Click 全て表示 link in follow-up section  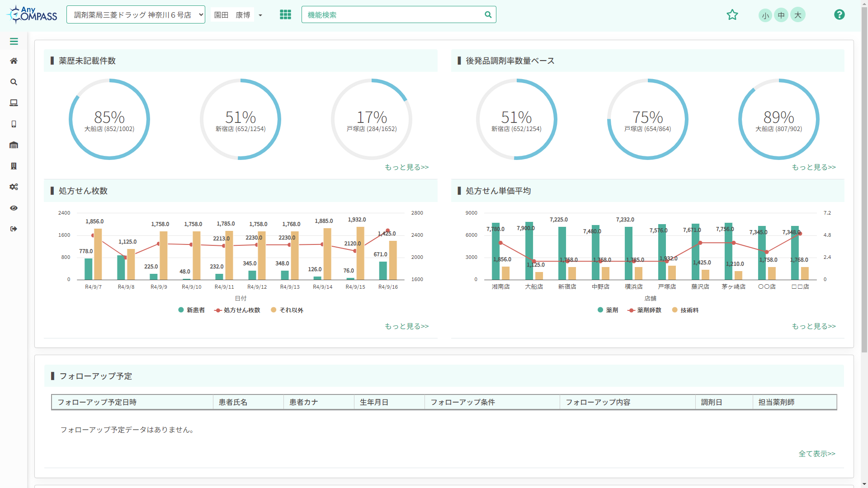(x=817, y=454)
